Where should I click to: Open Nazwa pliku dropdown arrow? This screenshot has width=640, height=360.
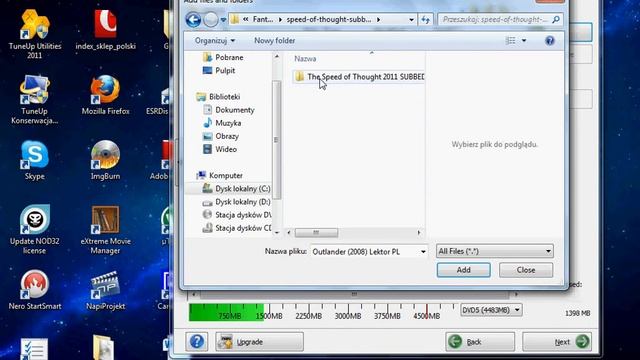(423, 251)
